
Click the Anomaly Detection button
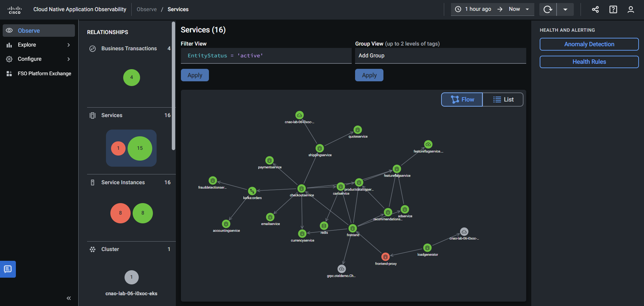tap(589, 44)
